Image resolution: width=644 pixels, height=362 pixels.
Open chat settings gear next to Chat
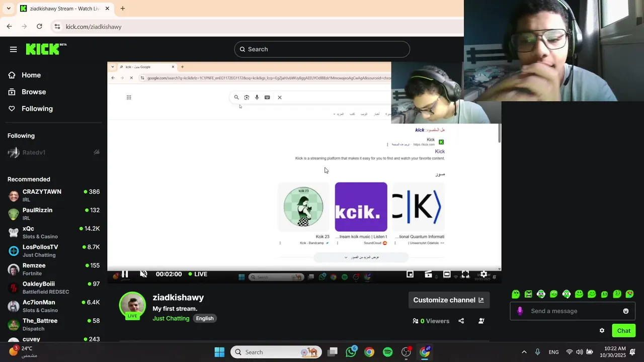602,330
